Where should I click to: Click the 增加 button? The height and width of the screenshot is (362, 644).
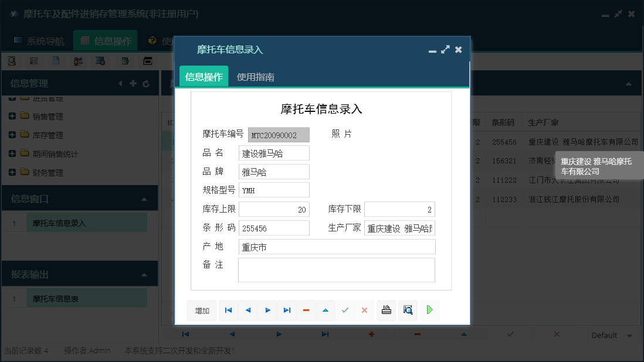(202, 310)
